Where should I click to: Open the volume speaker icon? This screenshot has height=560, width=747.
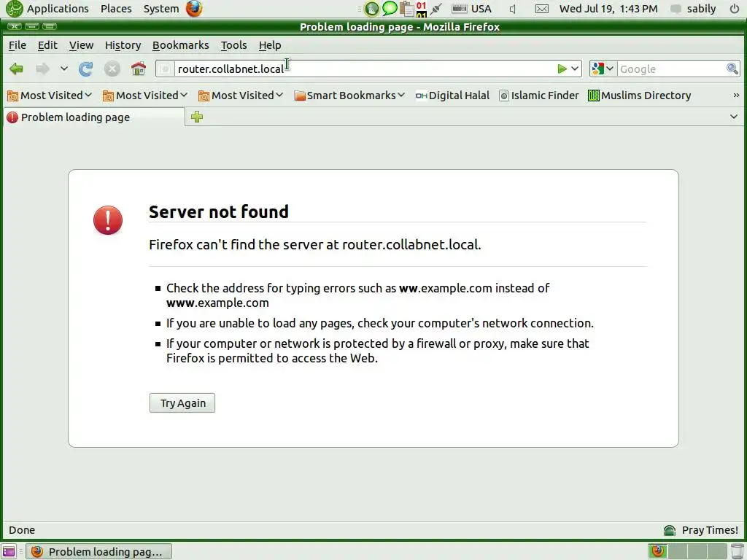513,9
